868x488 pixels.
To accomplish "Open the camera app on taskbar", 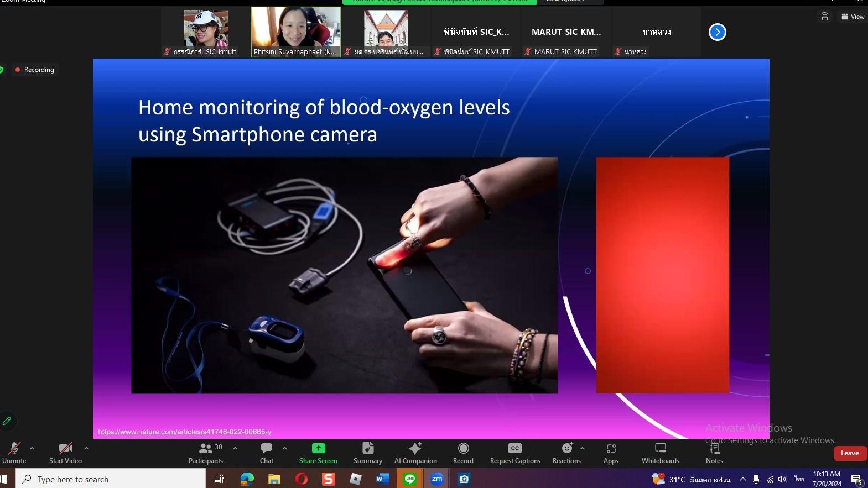I will tap(464, 479).
